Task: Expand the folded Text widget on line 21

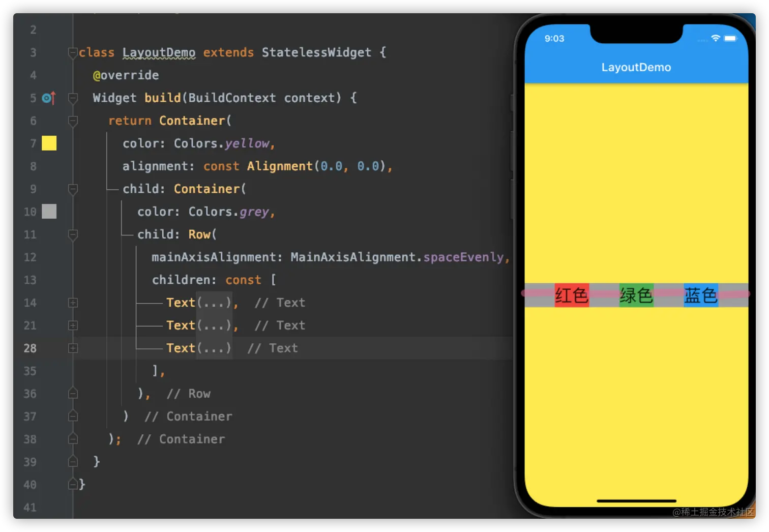Action: coord(73,326)
